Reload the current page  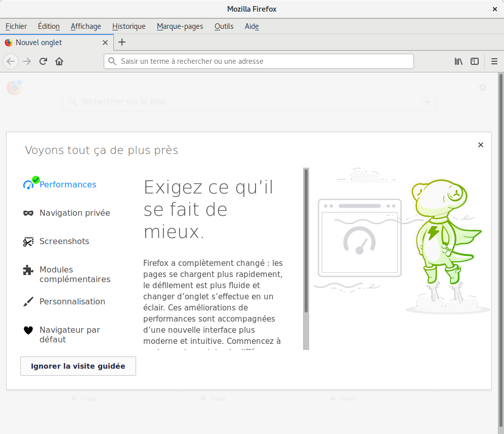pos(43,61)
